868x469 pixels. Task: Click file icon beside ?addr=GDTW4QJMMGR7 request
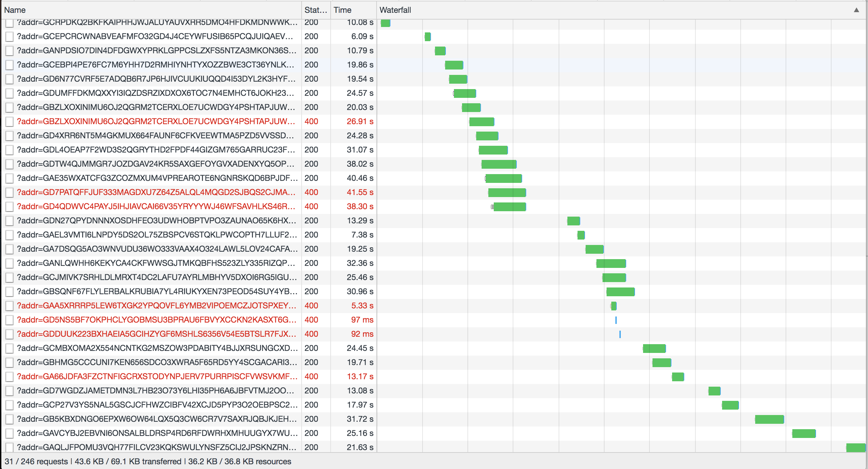9,164
